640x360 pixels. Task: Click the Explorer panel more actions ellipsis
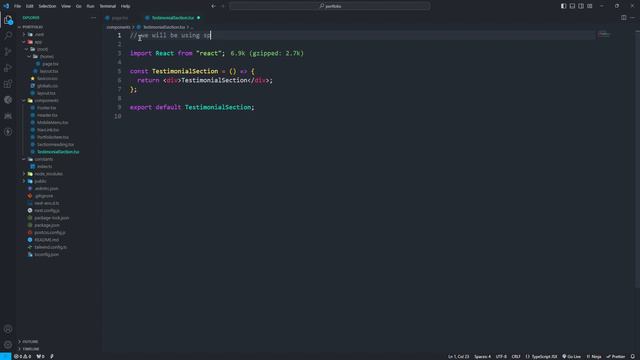coord(93,18)
